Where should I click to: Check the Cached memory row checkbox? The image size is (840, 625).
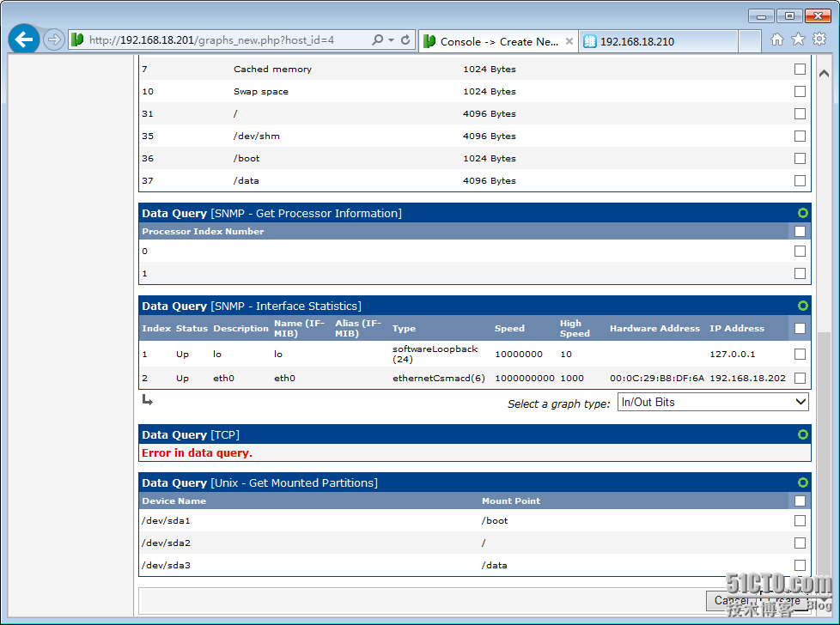800,69
